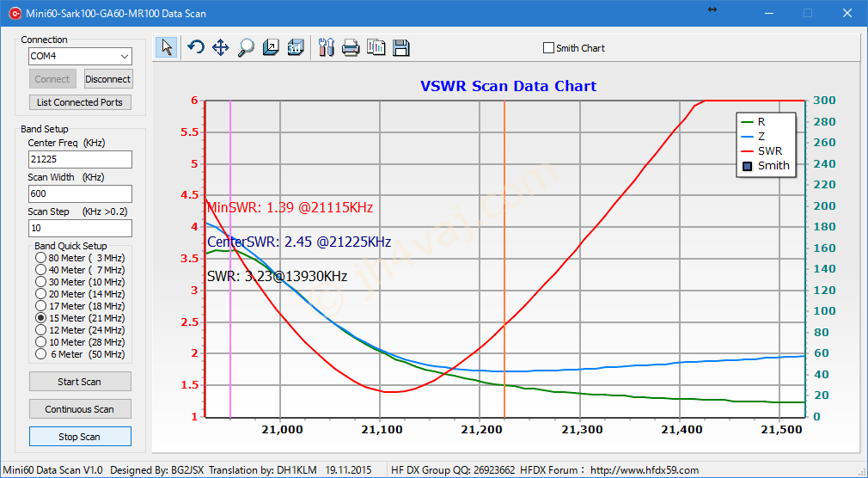Select the magnifier zoom tool

(x=245, y=47)
